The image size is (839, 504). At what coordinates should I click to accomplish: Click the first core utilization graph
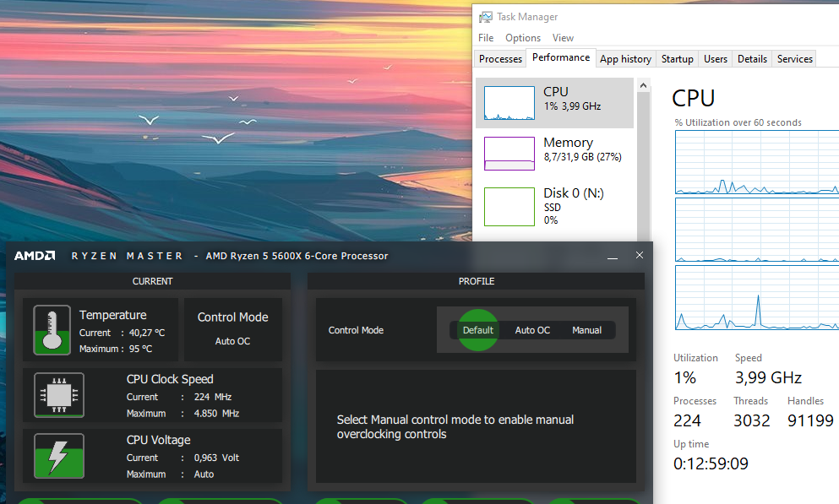[x=756, y=162]
